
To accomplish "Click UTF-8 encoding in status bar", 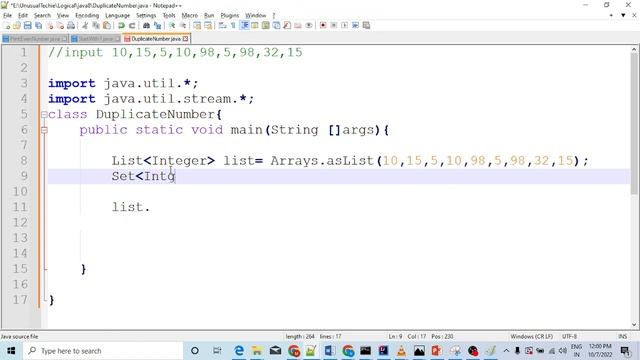I will click(569, 336).
